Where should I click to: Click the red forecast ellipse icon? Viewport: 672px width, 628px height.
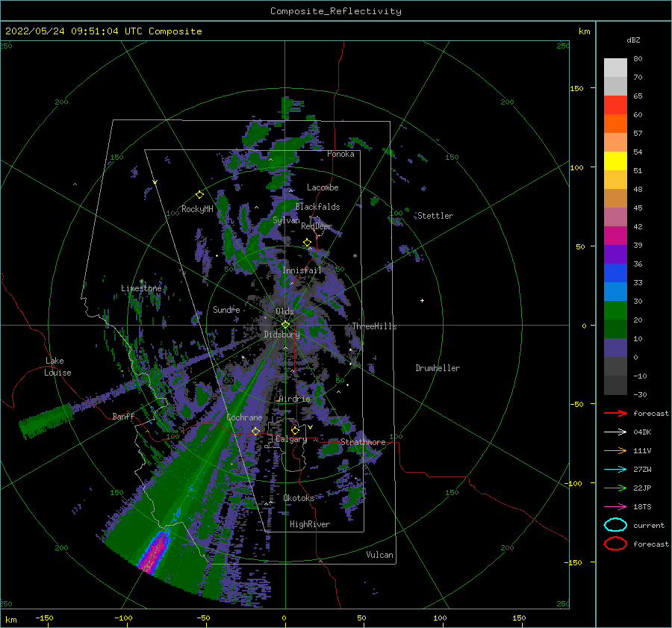(x=615, y=544)
